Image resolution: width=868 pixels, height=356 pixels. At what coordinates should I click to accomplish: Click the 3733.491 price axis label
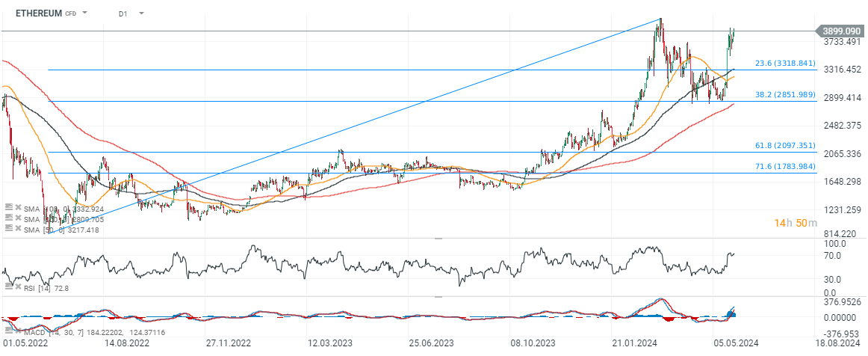click(x=841, y=42)
